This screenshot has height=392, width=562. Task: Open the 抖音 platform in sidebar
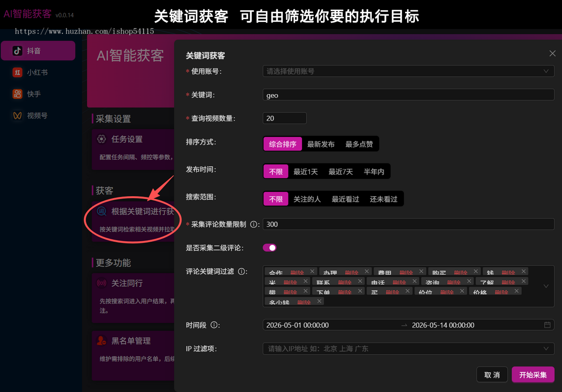pos(37,51)
